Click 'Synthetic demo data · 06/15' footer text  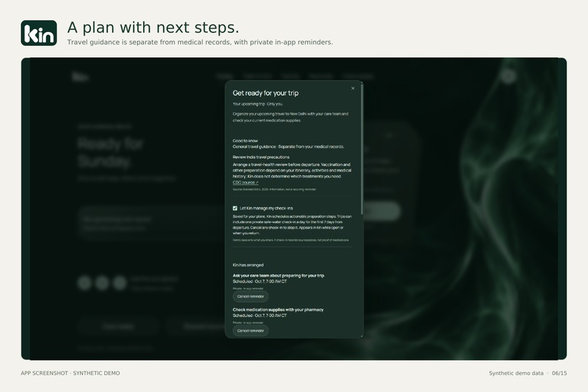[x=527, y=373]
